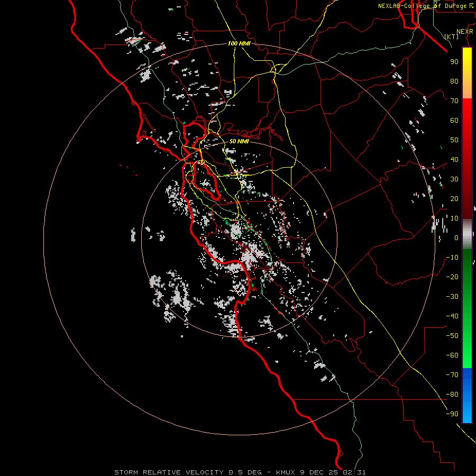
Task: Click the positive 40 scale value
Action: coord(454,159)
